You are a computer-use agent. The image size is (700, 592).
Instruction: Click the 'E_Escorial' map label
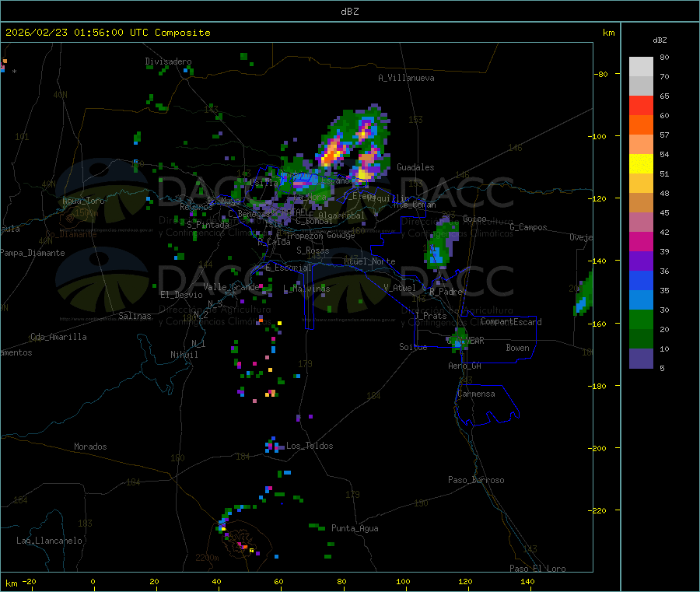(x=289, y=268)
